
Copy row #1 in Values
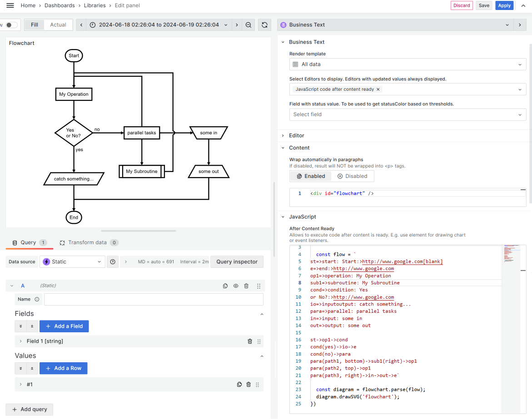tap(239, 384)
